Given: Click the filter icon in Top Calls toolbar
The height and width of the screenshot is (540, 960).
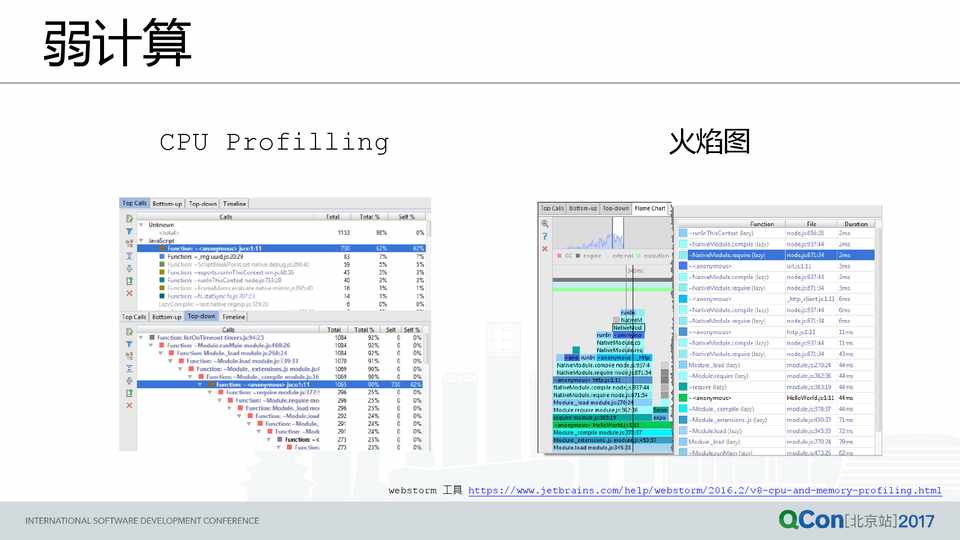Looking at the screenshot, I should tap(129, 230).
